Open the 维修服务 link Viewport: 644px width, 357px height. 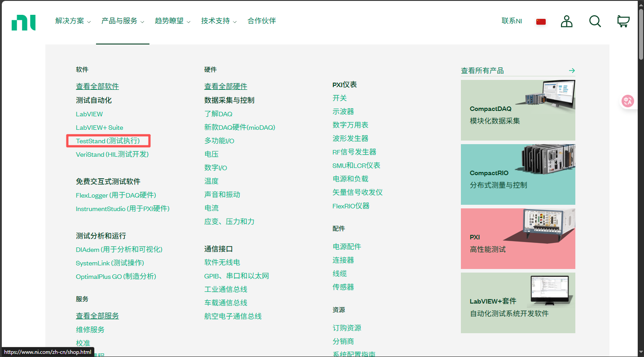coord(90,330)
